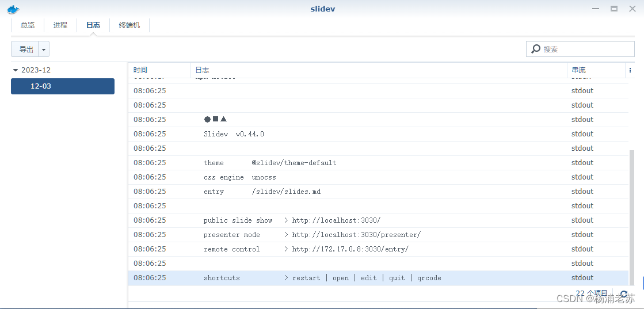
Task: Select the Slidev v0.44.0 log row
Action: (378, 134)
